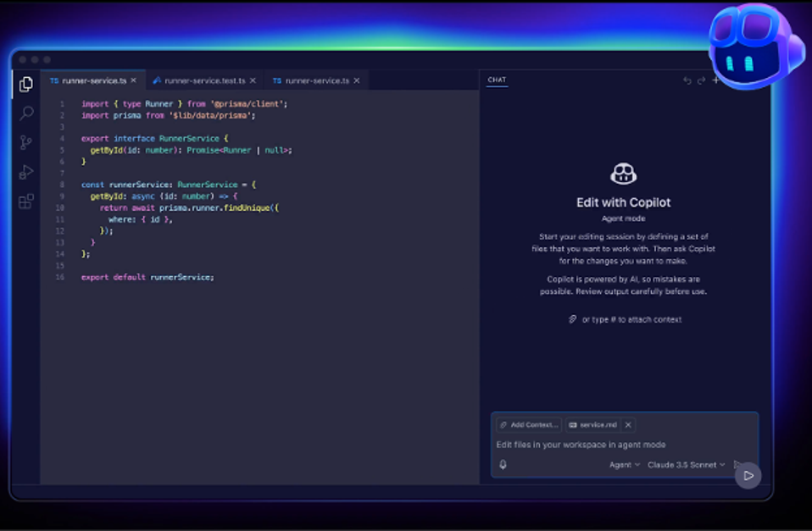Select the CHAT tab label
The height and width of the screenshot is (531, 812).
496,80
